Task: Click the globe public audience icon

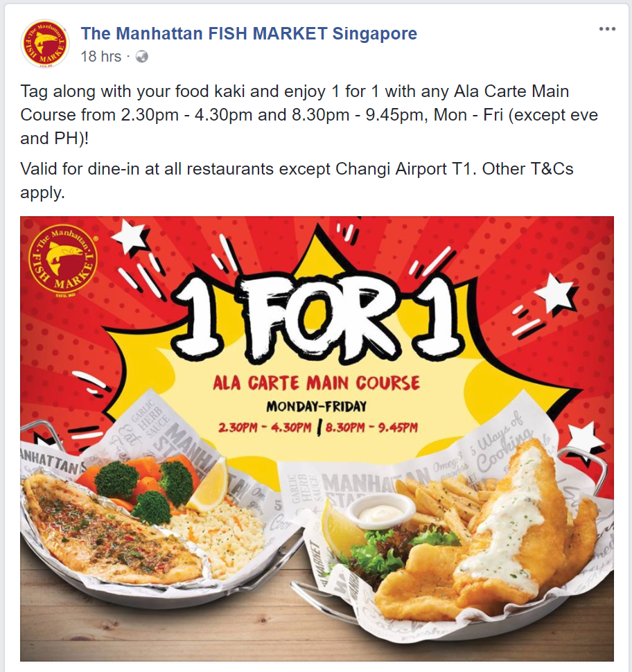Action: click(x=142, y=57)
